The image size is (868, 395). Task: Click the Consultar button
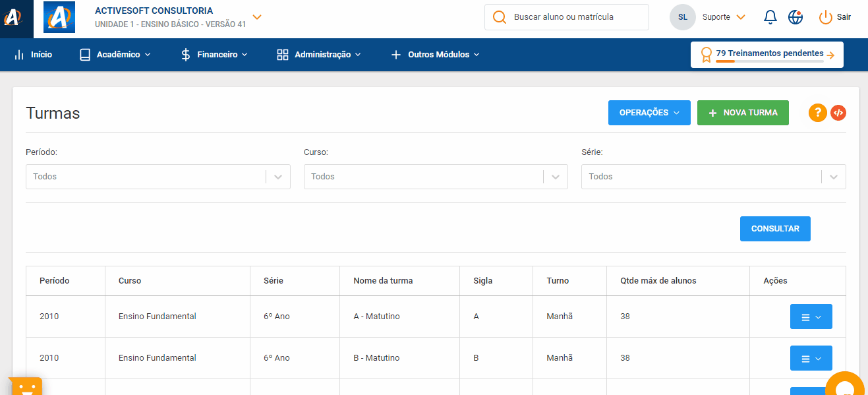775,229
